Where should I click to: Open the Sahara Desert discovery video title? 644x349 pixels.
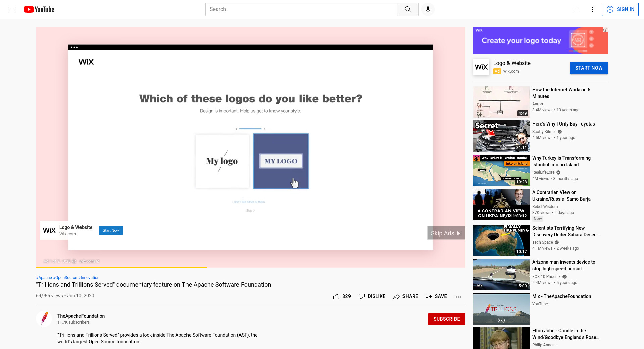(566, 231)
